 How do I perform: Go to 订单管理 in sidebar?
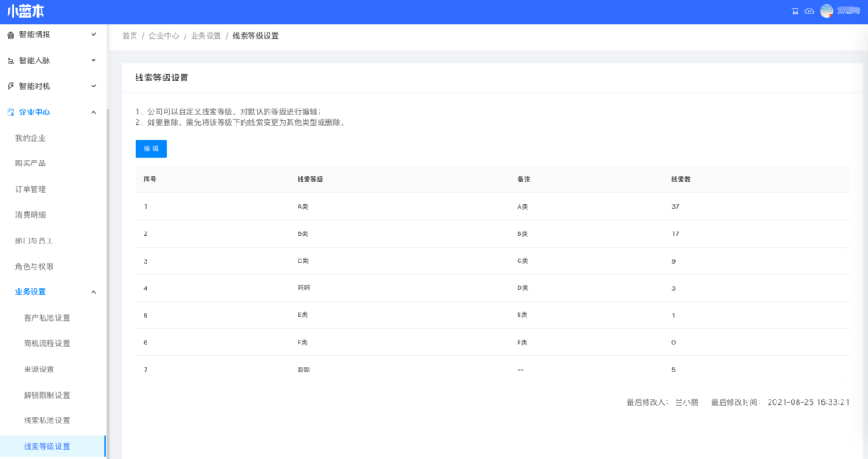coord(31,189)
